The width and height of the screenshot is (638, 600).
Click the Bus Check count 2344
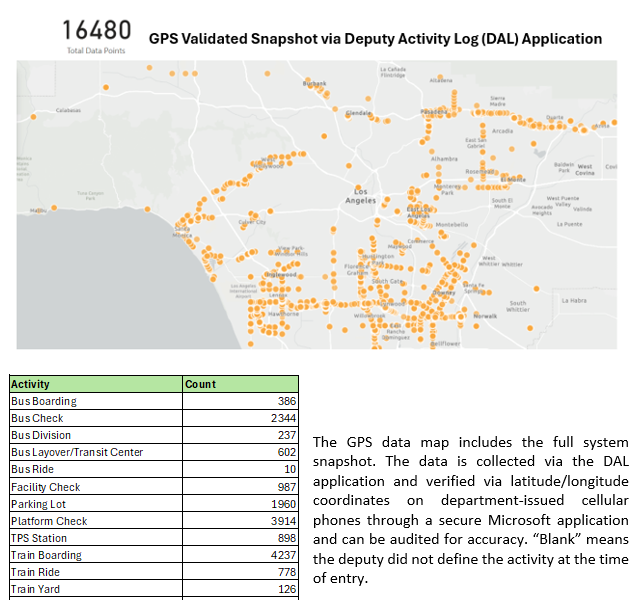coord(283,418)
